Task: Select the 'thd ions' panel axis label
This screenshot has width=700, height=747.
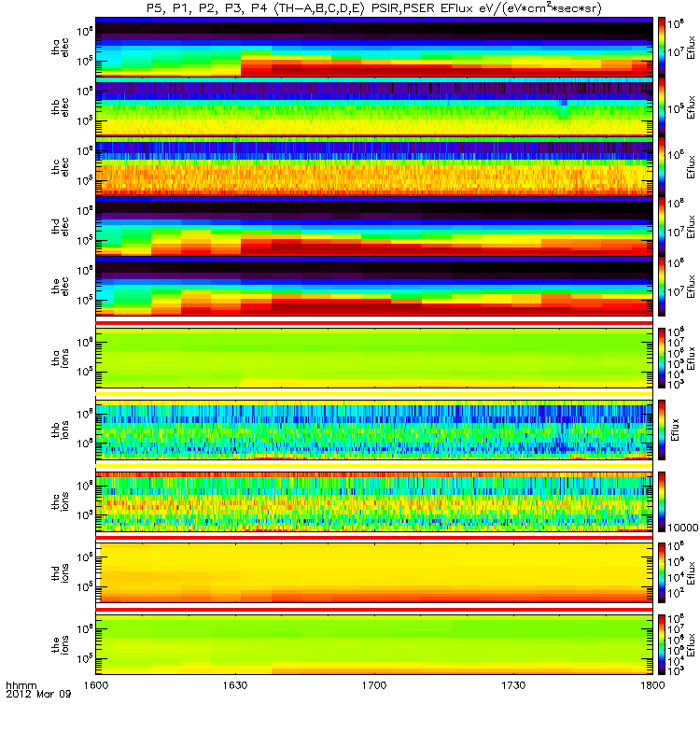Action: (61, 573)
